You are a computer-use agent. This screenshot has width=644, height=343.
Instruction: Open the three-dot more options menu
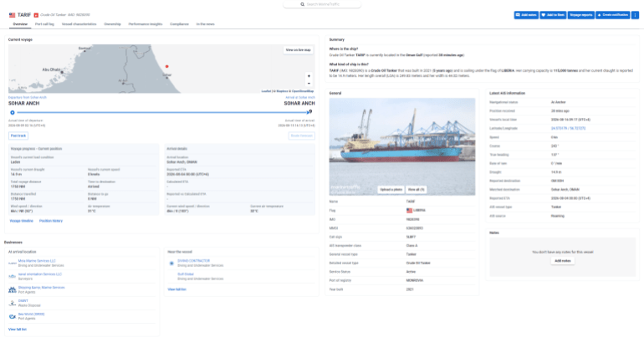click(635, 15)
